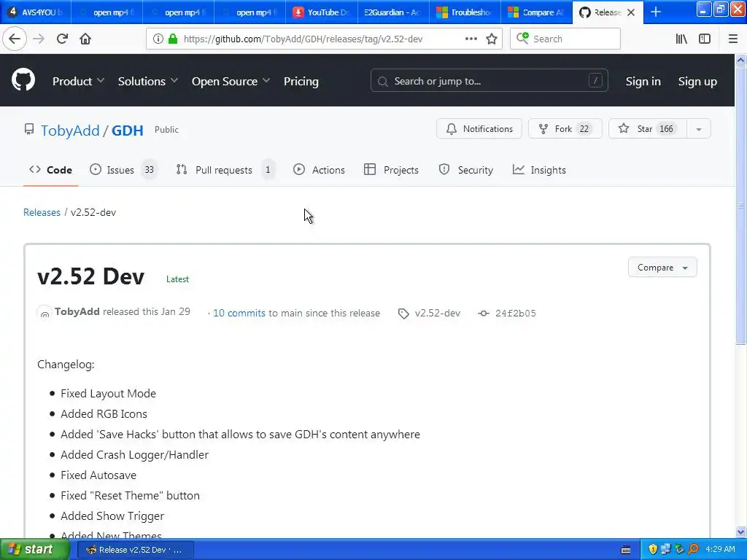Click TobyAdd author name in release info

pyautogui.click(x=77, y=311)
